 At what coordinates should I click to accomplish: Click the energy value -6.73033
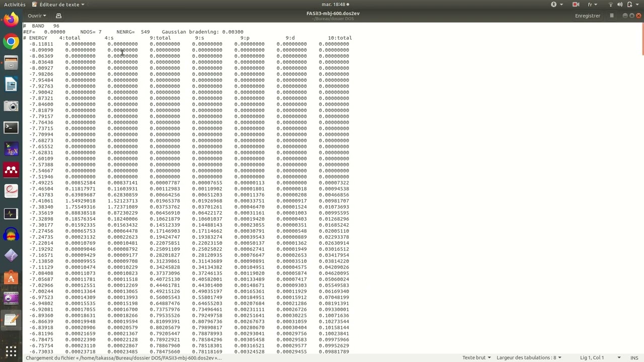[41, 351]
